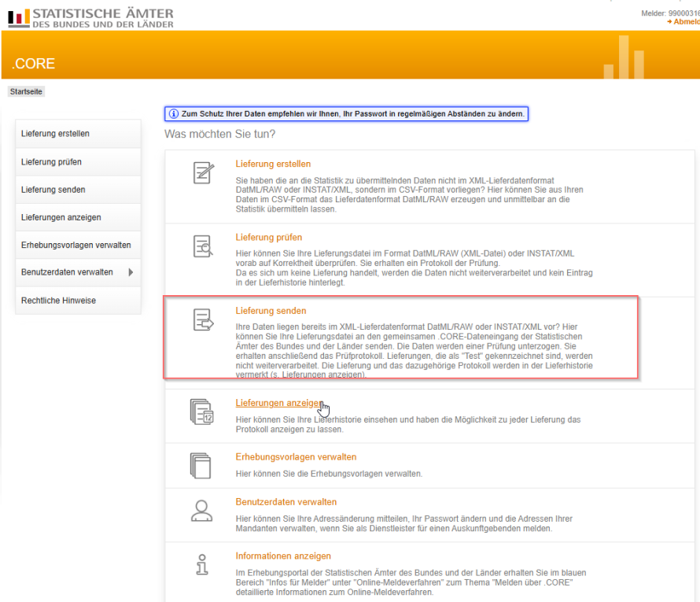Click the .CORE banner title
This screenshot has width=700, height=602.
(34, 64)
